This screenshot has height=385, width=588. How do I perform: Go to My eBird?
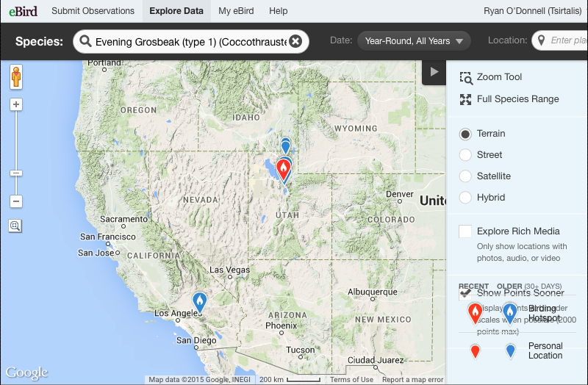click(x=236, y=11)
